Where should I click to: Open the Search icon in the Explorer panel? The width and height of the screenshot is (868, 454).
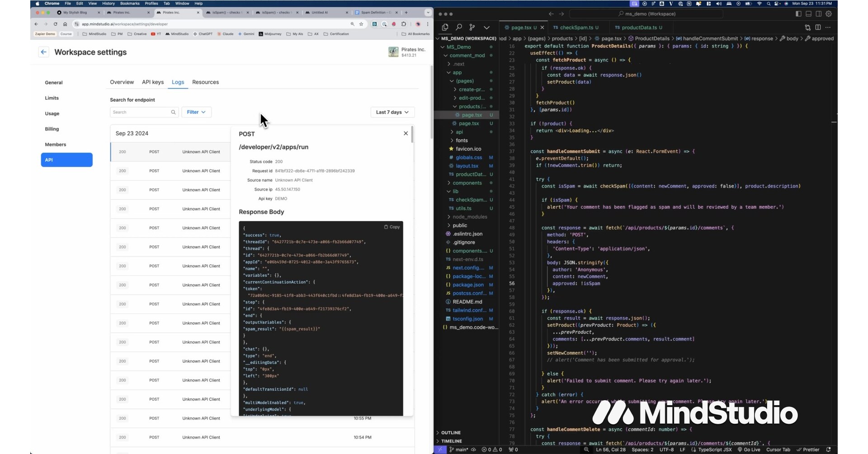click(x=458, y=27)
